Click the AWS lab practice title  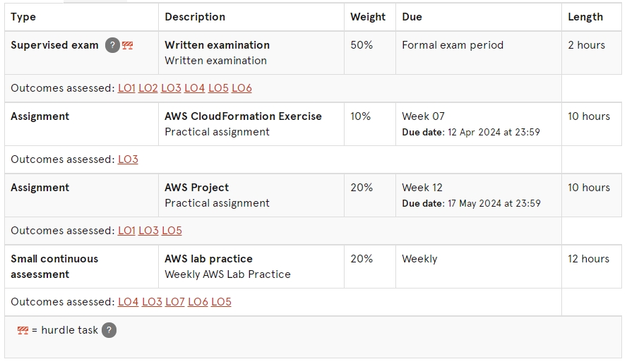click(208, 259)
